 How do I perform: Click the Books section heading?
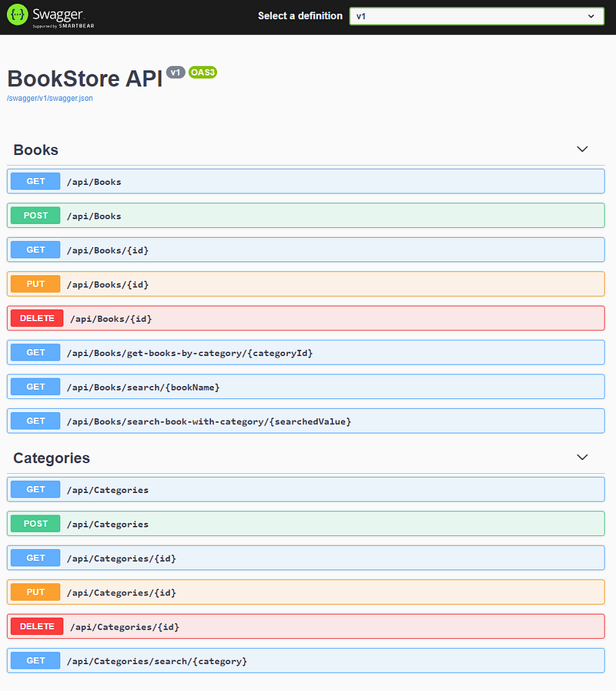(36, 149)
